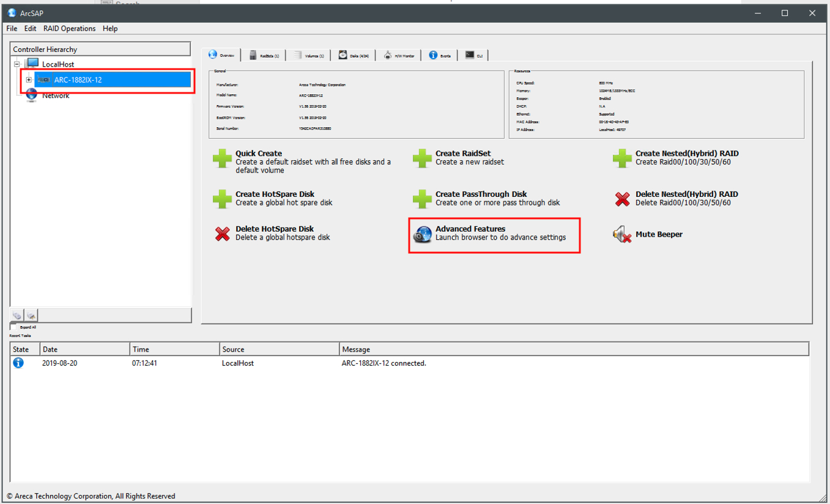This screenshot has width=830, height=504.
Task: Click the CPU Speed value 800 MHz
Action: click(x=607, y=83)
